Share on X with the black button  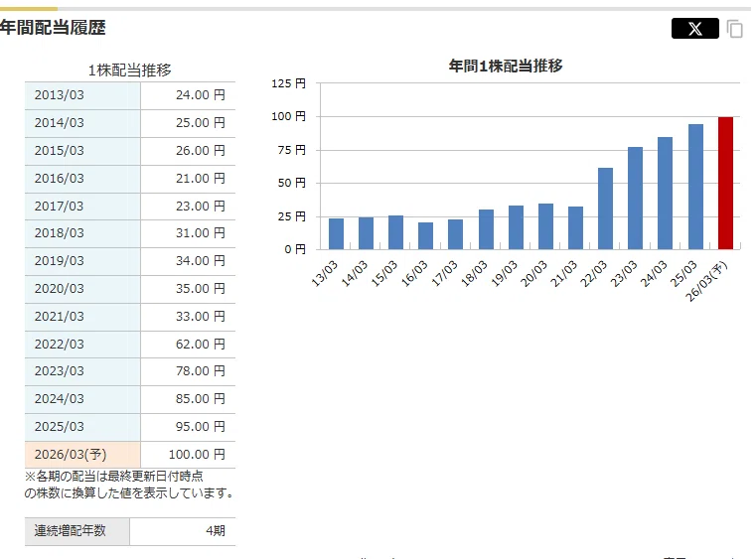(694, 29)
